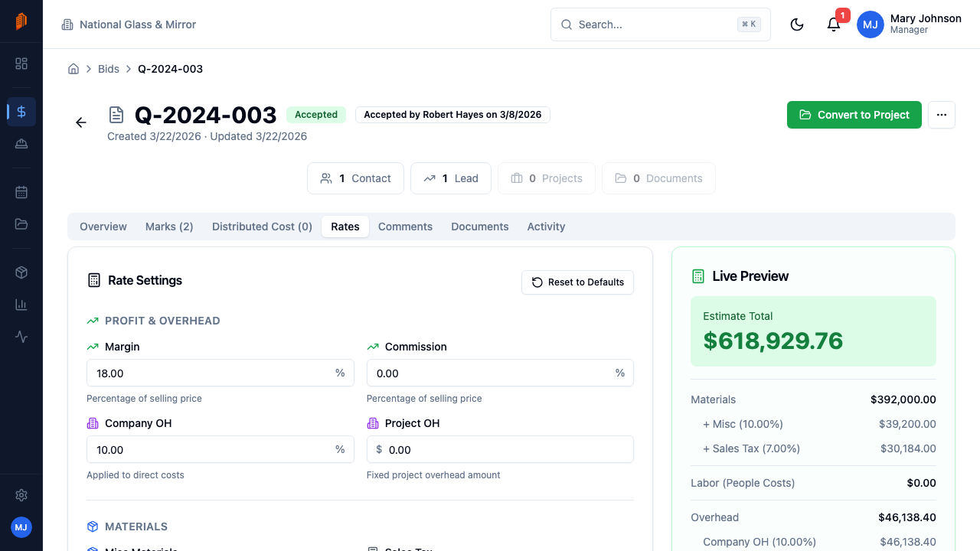This screenshot has width=980, height=551.
Task: Open the bar chart reports sidebar icon
Action: coord(21,305)
